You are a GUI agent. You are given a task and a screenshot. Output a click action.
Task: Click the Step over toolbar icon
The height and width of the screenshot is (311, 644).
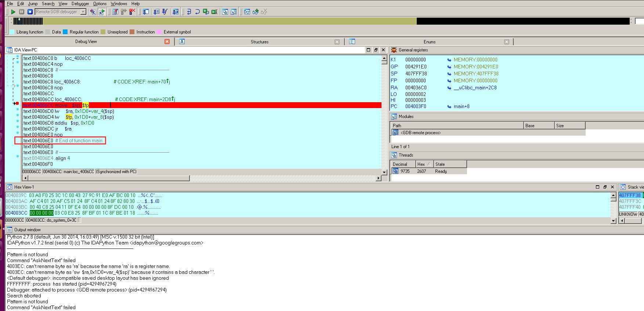coord(197,12)
